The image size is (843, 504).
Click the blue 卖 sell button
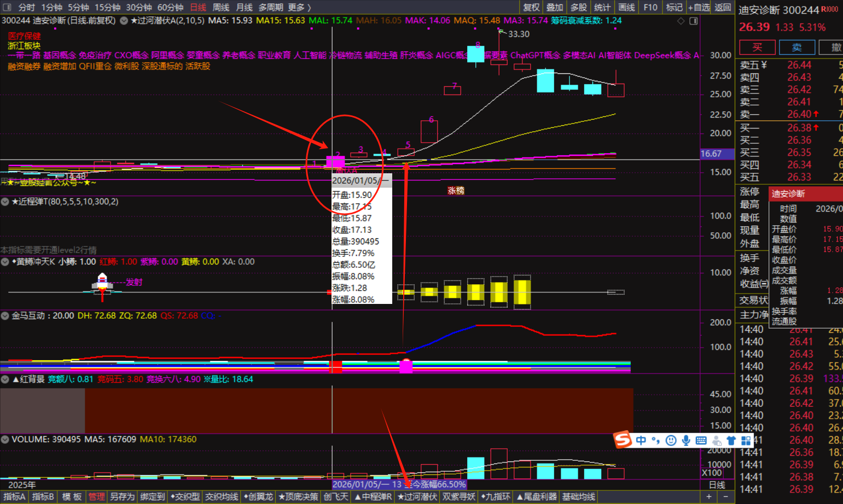pos(797,47)
